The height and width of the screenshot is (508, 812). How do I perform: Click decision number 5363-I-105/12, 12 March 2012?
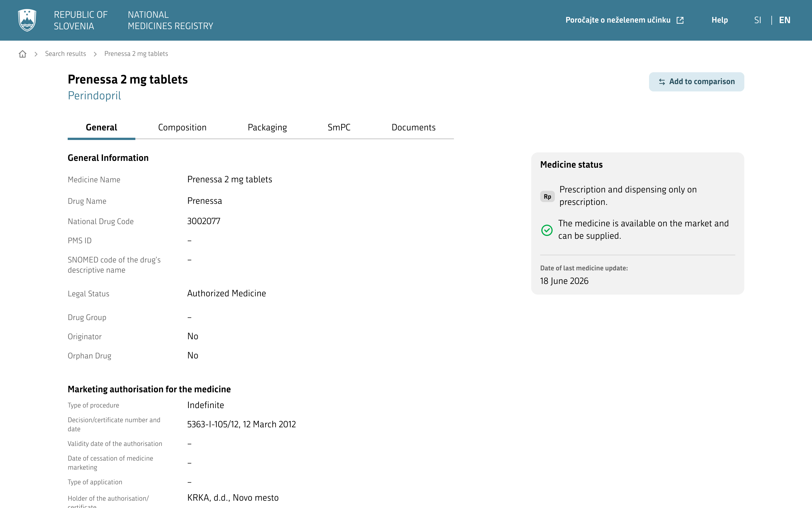point(242,424)
